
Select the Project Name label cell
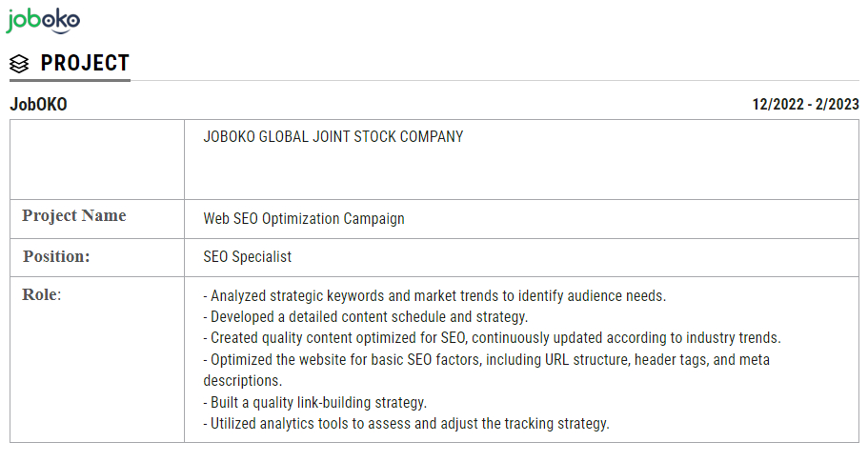(x=74, y=216)
